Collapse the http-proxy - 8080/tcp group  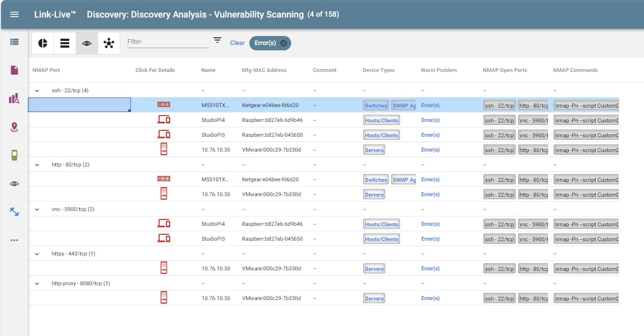[37, 283]
